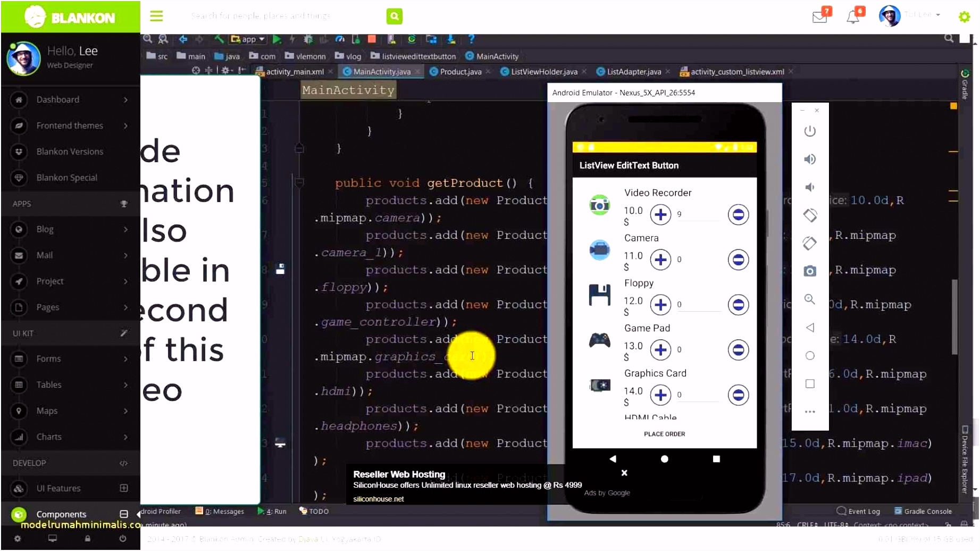Click the emulator volume up icon

click(809, 159)
